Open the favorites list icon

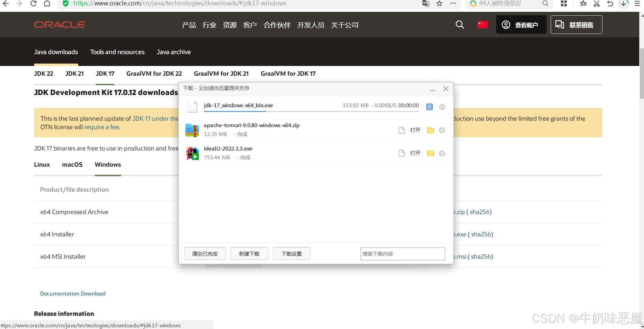click(x=583, y=3)
